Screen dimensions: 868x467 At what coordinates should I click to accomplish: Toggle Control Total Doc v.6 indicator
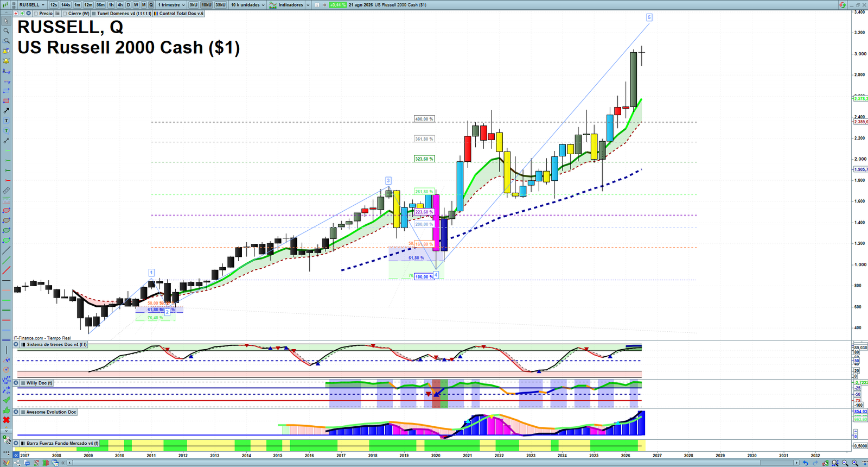click(x=156, y=14)
